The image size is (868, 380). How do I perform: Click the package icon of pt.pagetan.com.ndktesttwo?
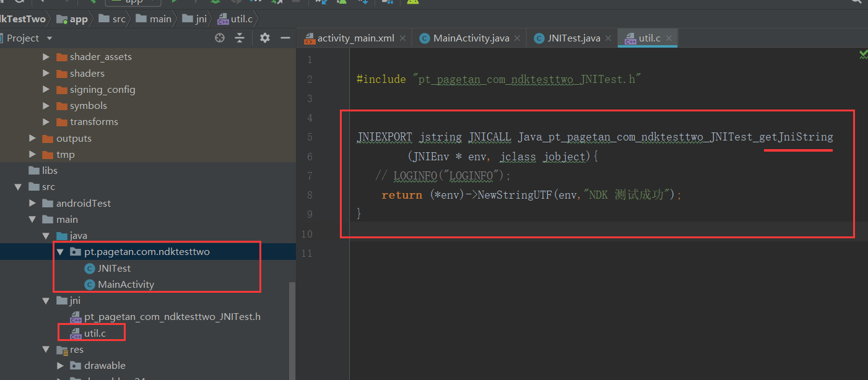76,252
